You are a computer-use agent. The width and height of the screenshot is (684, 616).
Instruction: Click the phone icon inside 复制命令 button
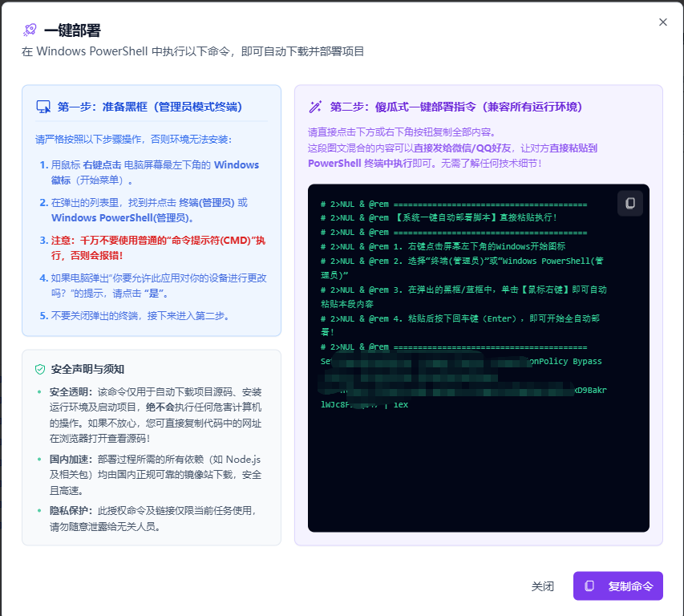point(590,586)
